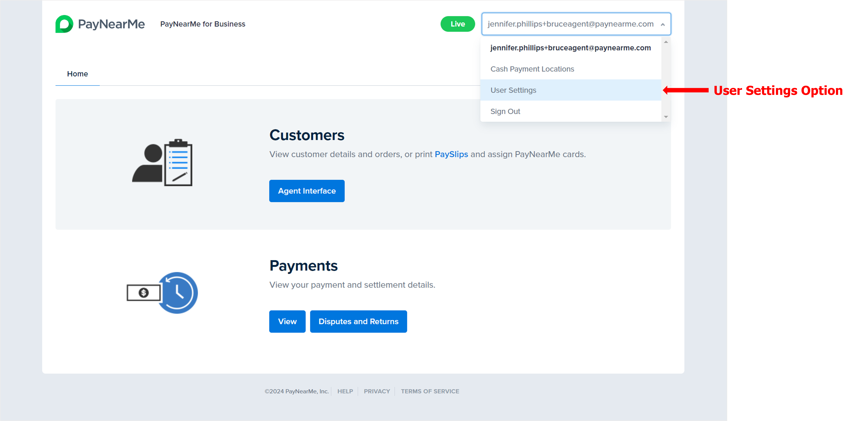Open the account email dropdown box
The image size is (868, 421).
[570, 24]
